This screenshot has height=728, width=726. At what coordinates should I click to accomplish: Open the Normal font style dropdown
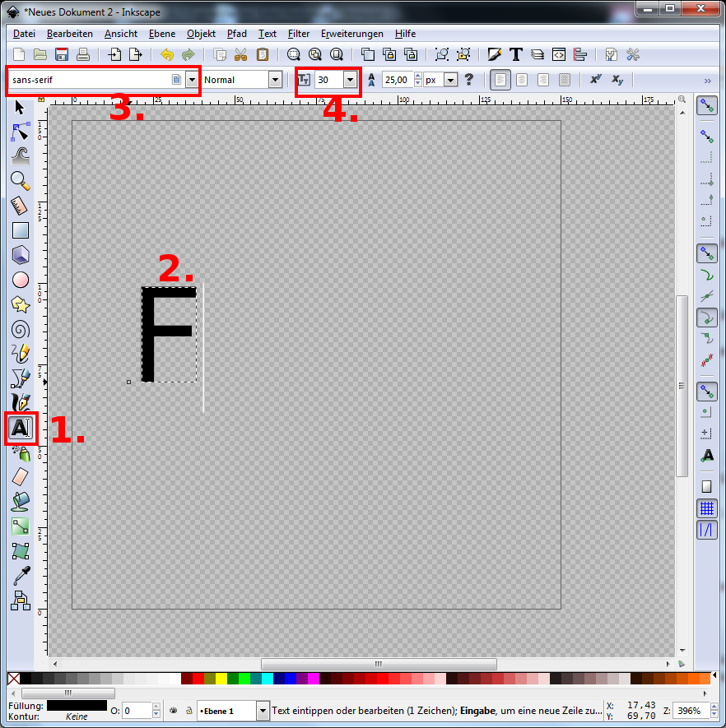point(276,80)
